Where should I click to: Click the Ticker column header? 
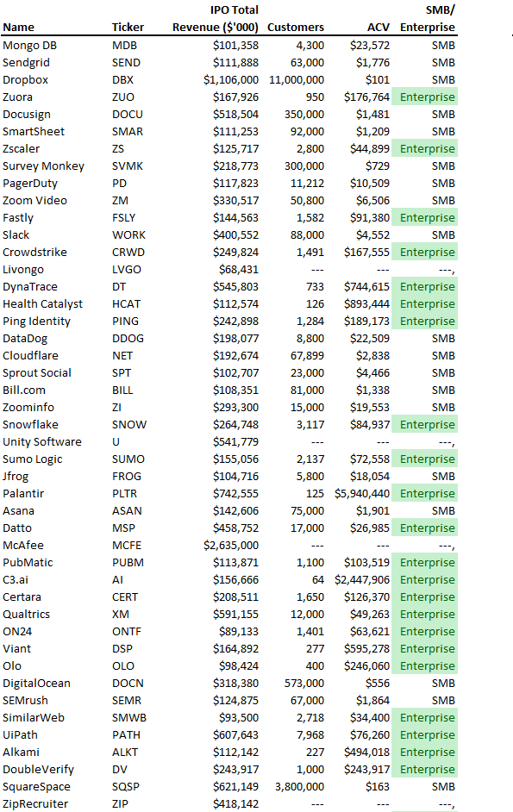(x=128, y=28)
